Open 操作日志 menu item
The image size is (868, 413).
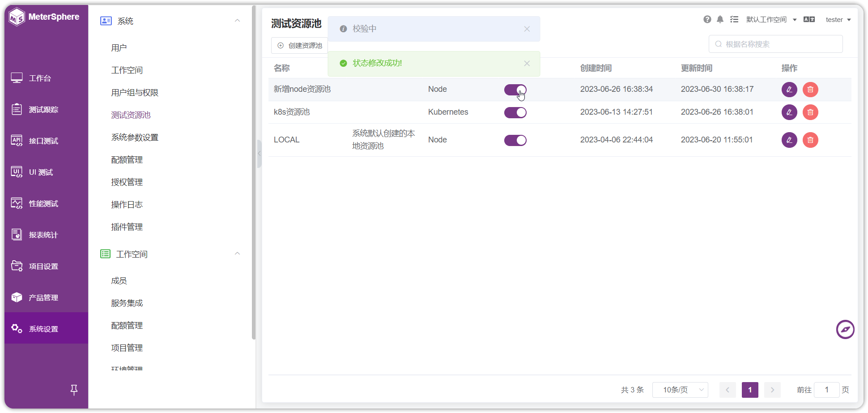(x=127, y=205)
